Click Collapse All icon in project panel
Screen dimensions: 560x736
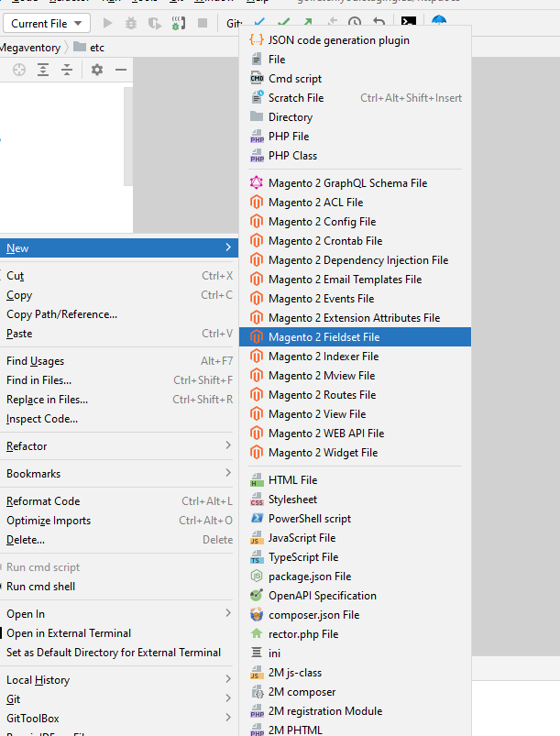coord(67,70)
